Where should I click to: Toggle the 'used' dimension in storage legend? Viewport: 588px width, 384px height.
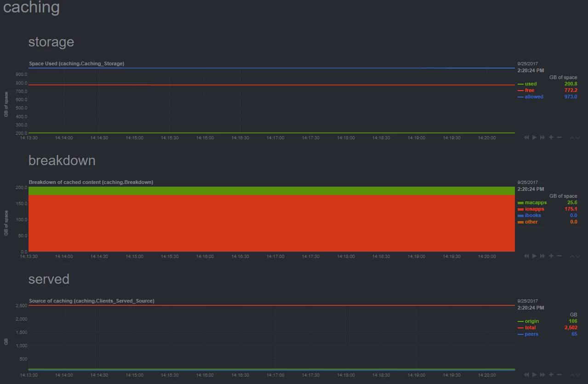[531, 84]
